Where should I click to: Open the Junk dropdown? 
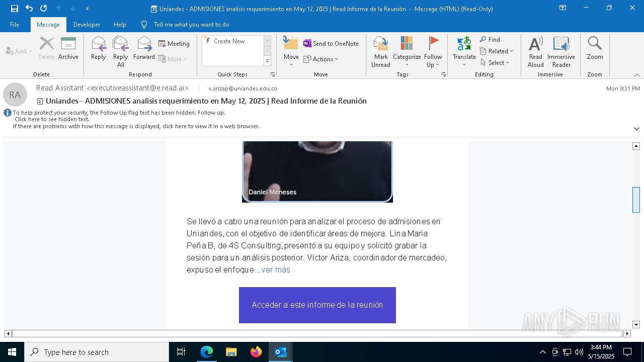point(19,51)
